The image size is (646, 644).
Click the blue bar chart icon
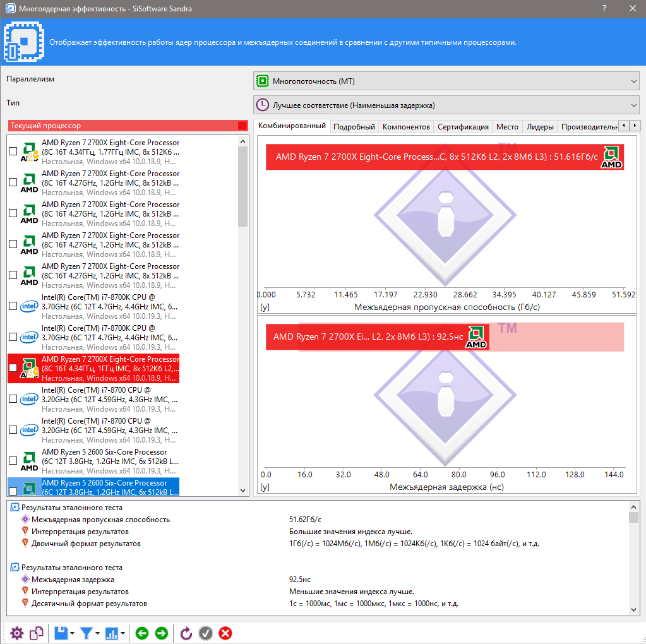point(112,633)
